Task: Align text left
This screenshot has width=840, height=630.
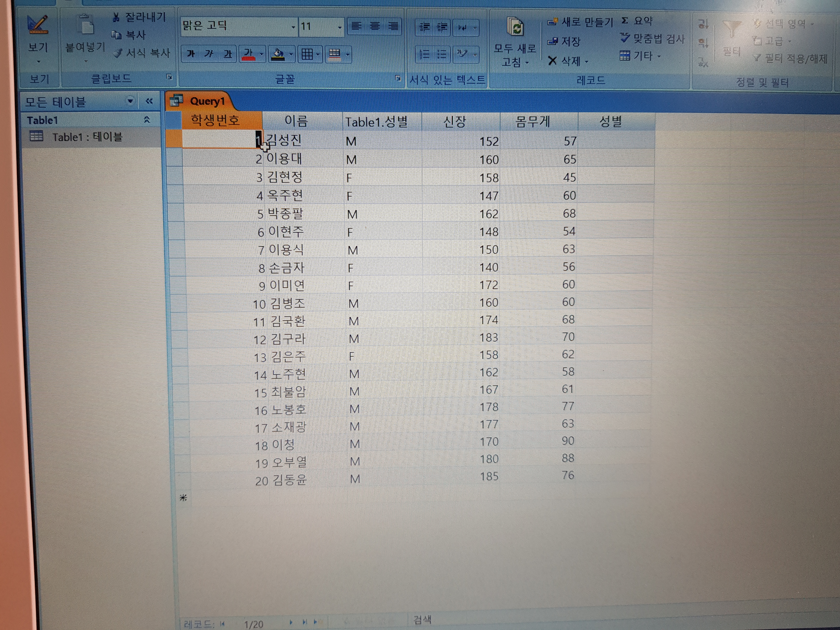Action: 356,26
